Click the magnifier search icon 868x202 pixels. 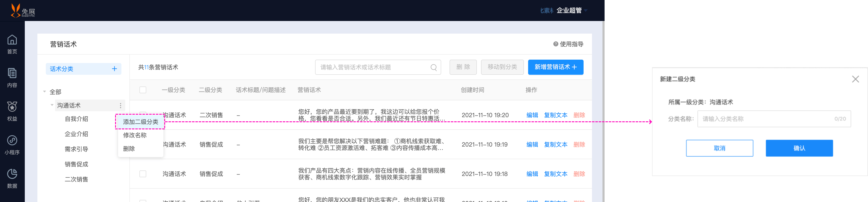pyautogui.click(x=434, y=67)
